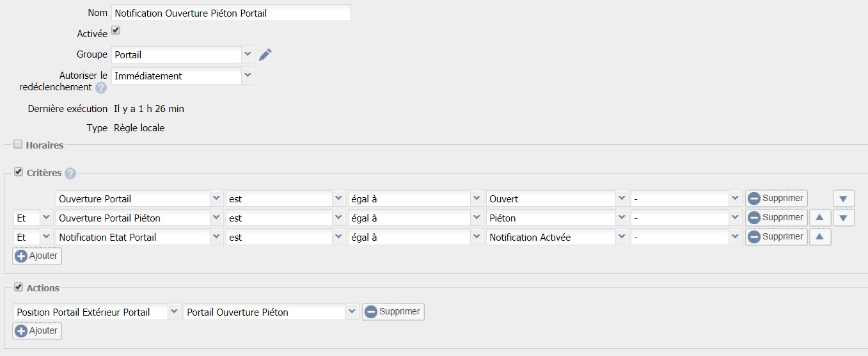Open the Portail Ouverture Piéton action dropdown
868x356 pixels.
(351, 312)
